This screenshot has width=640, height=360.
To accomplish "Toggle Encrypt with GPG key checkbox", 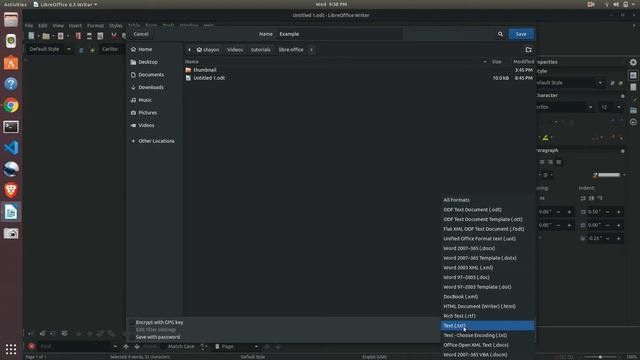I will pos(132,322).
